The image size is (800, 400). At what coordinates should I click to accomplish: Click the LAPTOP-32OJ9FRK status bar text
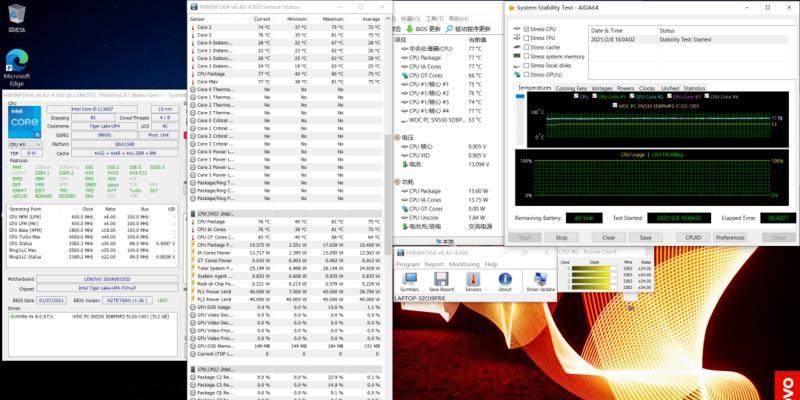click(x=420, y=298)
